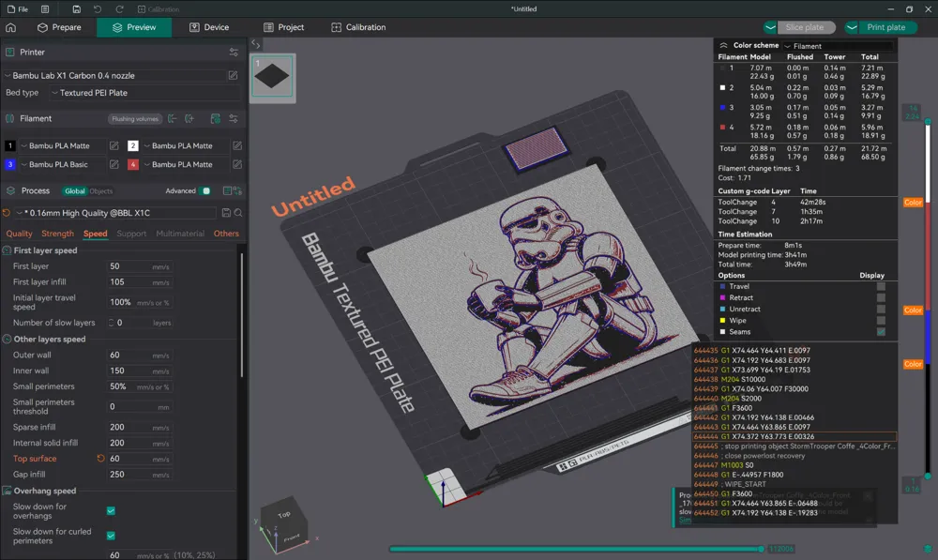Open the File menu
938x560 pixels.
click(x=18, y=9)
